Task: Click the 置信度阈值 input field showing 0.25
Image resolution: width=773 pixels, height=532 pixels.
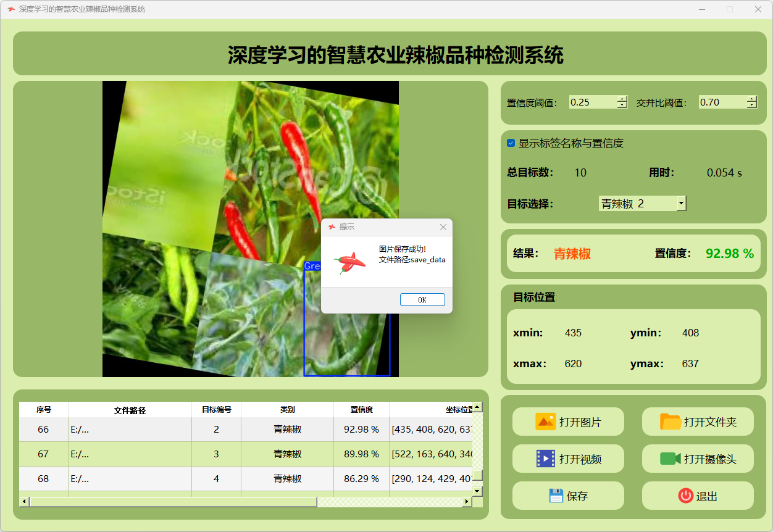Action: click(593, 102)
